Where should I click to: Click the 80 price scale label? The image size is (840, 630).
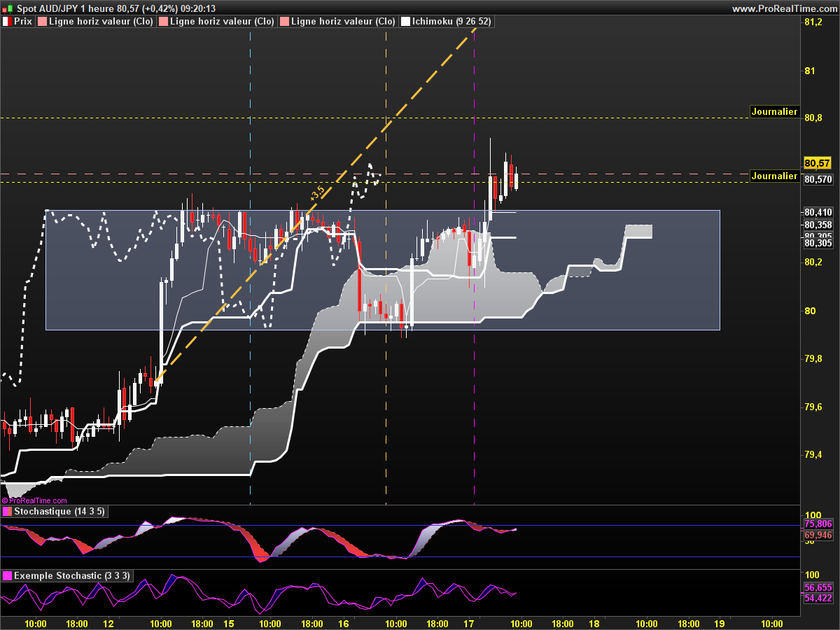(810, 311)
